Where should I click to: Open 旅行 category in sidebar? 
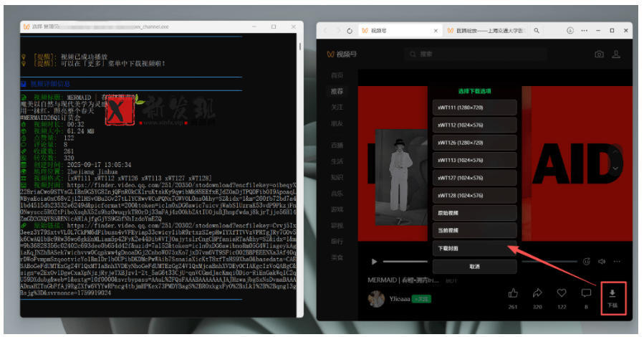tap(337, 241)
